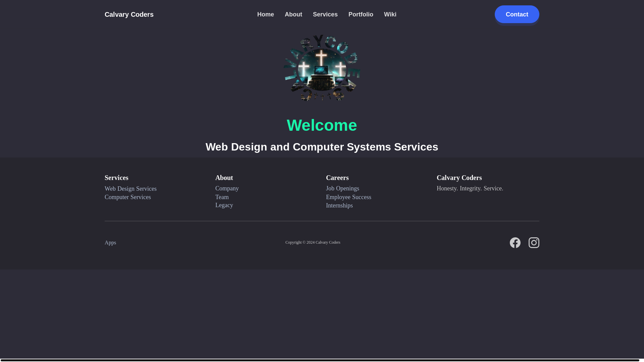
Task: Click the Careers footer column heading
Action: point(337,178)
